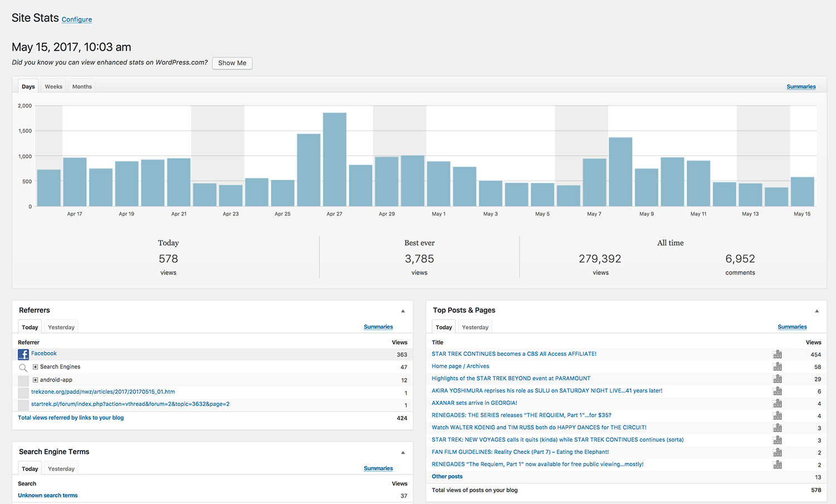Expand the Search Engines referrer row
Screen dimensions: 836x504
click(x=35, y=367)
